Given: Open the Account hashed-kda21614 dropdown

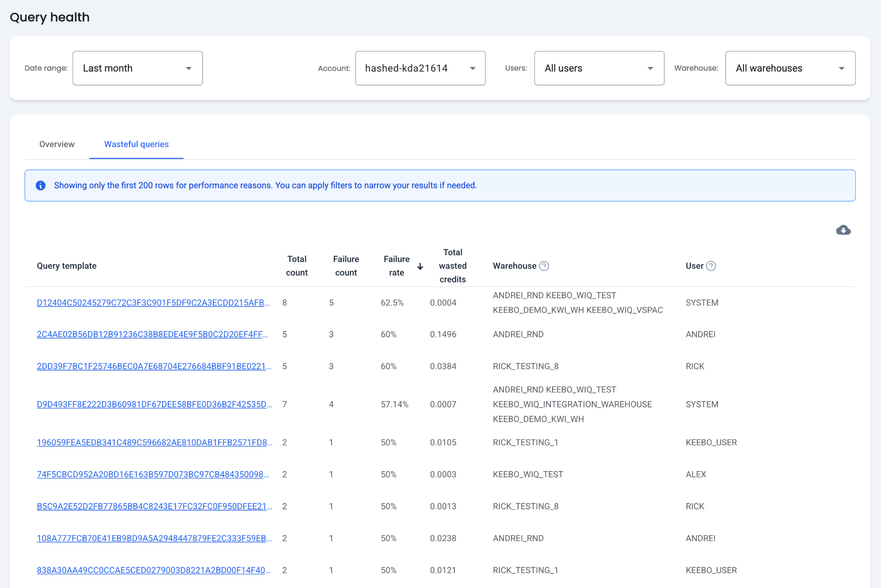Looking at the screenshot, I should pos(420,68).
